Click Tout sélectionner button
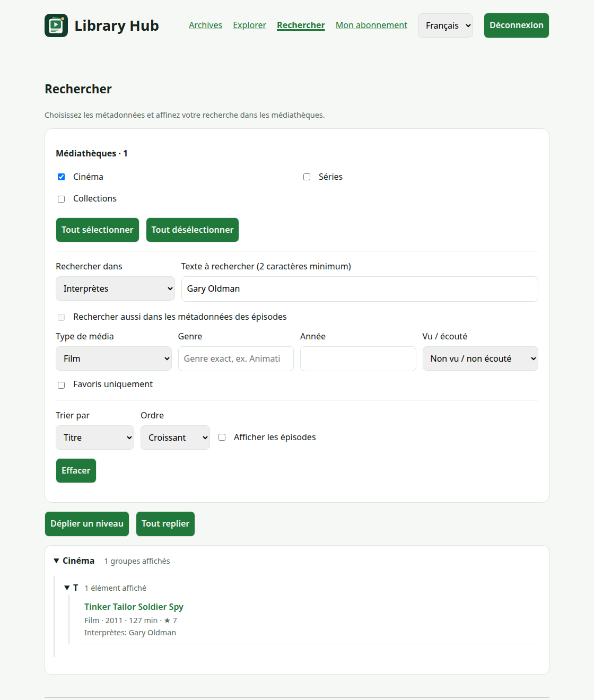This screenshot has height=700, width=594. [x=98, y=230]
